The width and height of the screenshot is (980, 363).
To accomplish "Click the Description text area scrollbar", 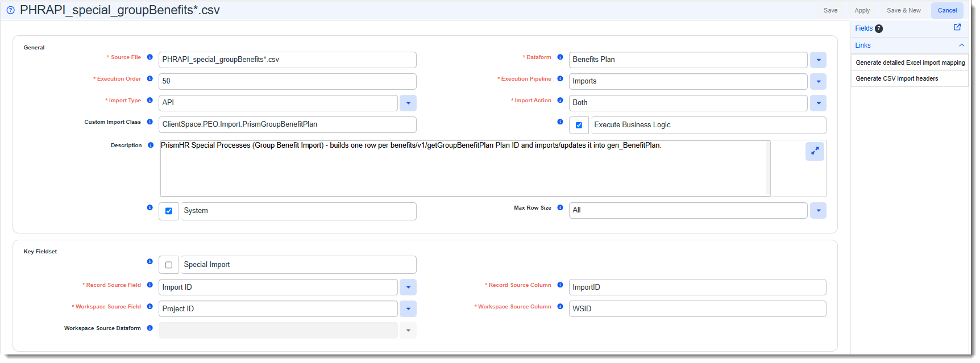I will (x=769, y=168).
